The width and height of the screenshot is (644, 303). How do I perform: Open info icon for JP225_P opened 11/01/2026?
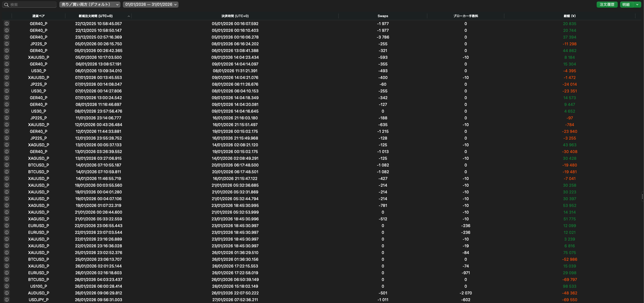6,118
